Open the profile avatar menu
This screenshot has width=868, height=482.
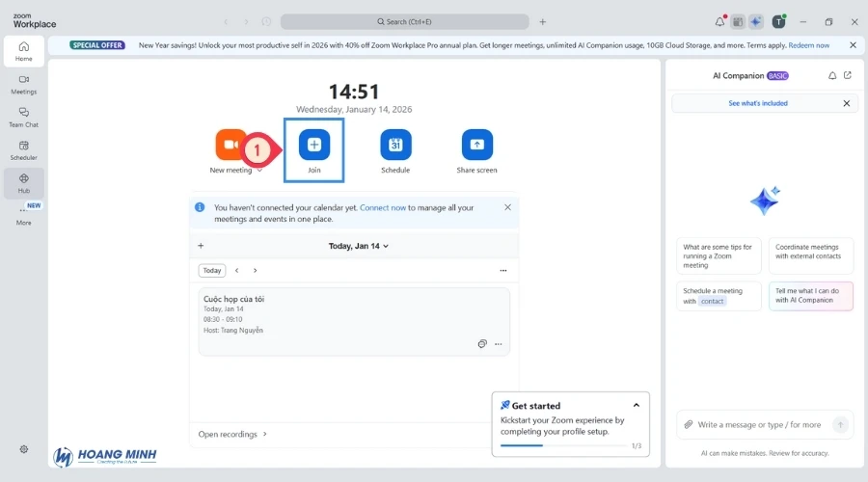click(x=779, y=21)
